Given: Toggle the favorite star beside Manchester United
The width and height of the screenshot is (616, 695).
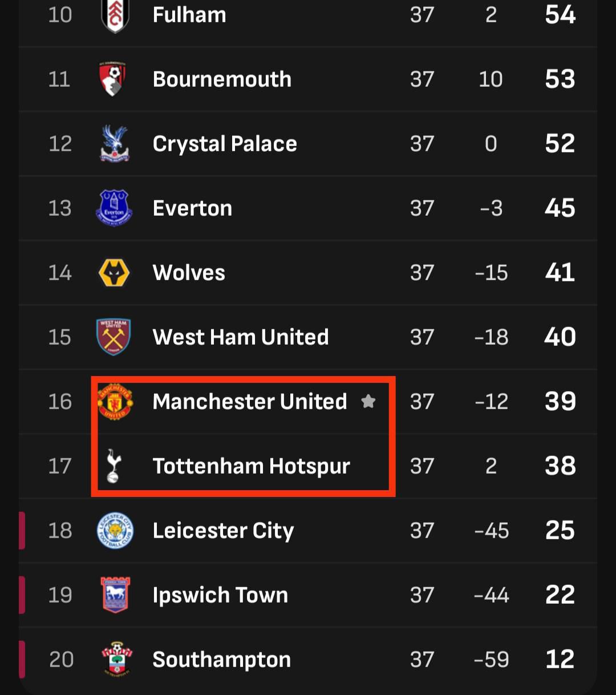Looking at the screenshot, I should [368, 401].
